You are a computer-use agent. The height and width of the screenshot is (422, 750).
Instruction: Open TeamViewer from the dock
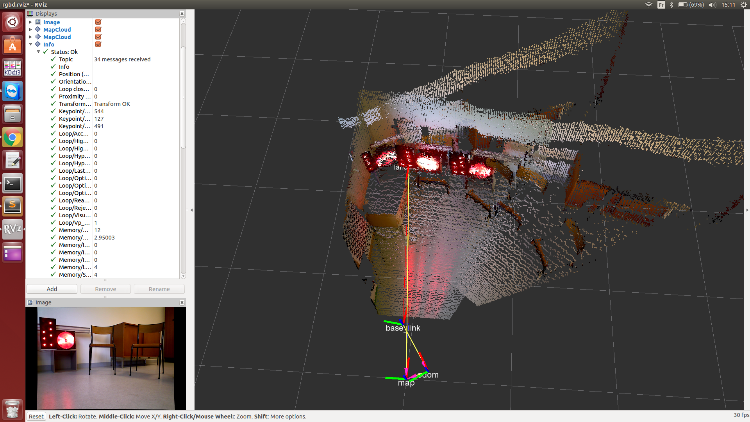(12, 91)
